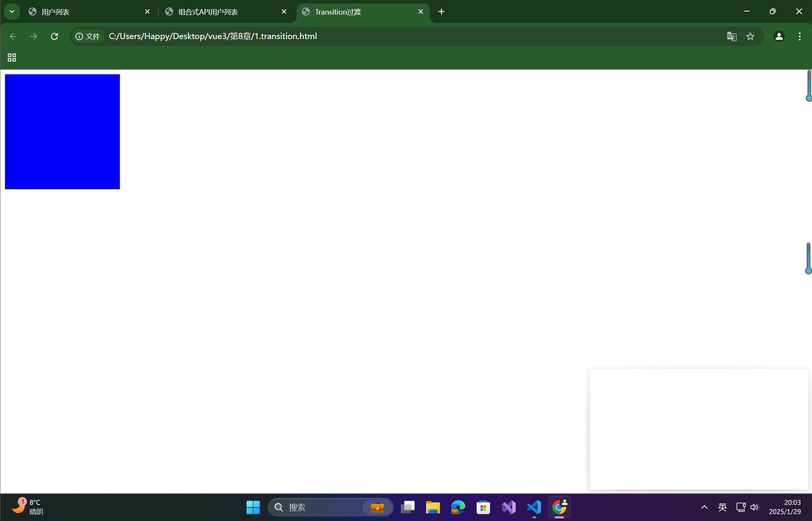Viewport: 812px width, 521px height.
Task: Click the address bar URL field
Action: coord(383,36)
